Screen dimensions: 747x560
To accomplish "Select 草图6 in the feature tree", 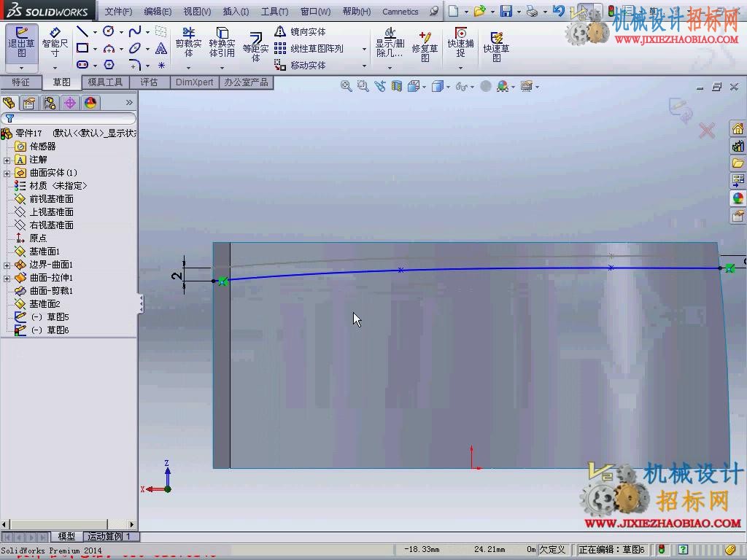I will point(58,330).
